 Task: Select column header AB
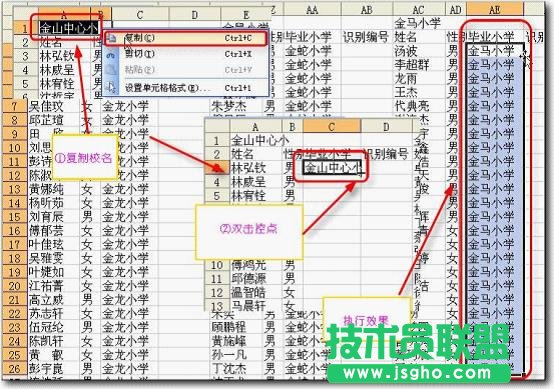(x=367, y=10)
